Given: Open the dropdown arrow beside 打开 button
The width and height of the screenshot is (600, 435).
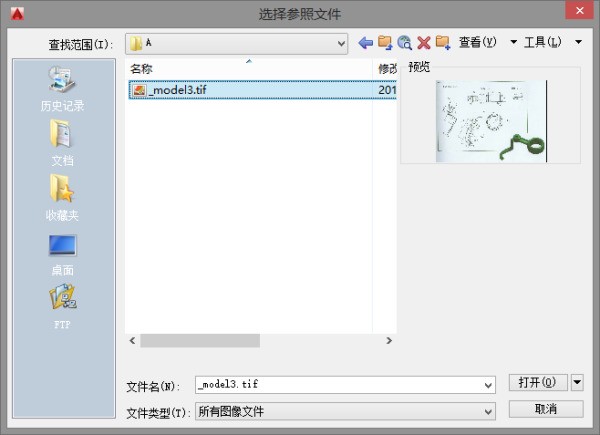Looking at the screenshot, I should [576, 383].
